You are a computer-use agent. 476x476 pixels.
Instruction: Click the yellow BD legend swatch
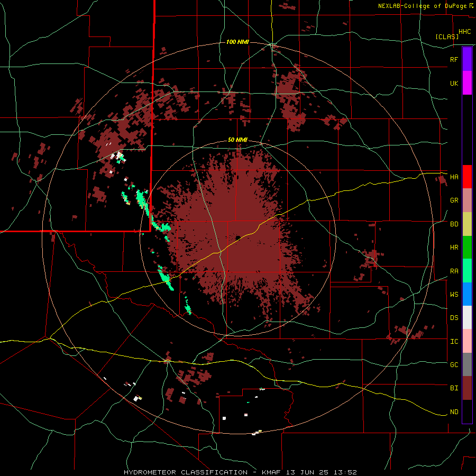[x=467, y=224]
